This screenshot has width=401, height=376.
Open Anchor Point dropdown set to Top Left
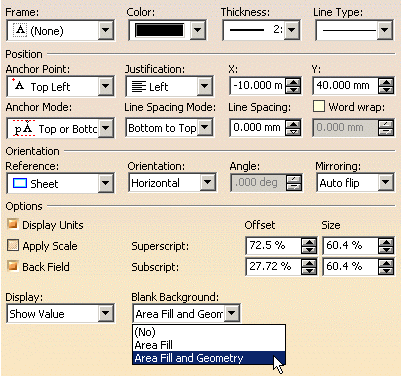coord(105,86)
